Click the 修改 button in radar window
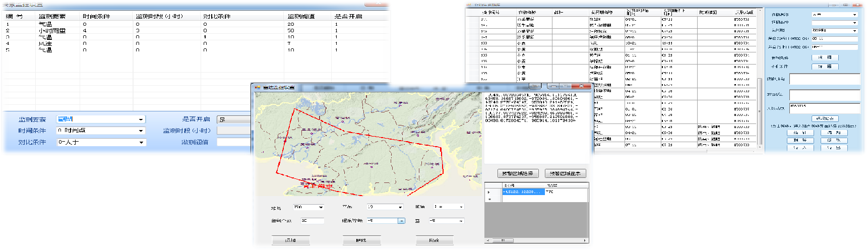The height and width of the screenshot is (250, 868). click(x=434, y=240)
